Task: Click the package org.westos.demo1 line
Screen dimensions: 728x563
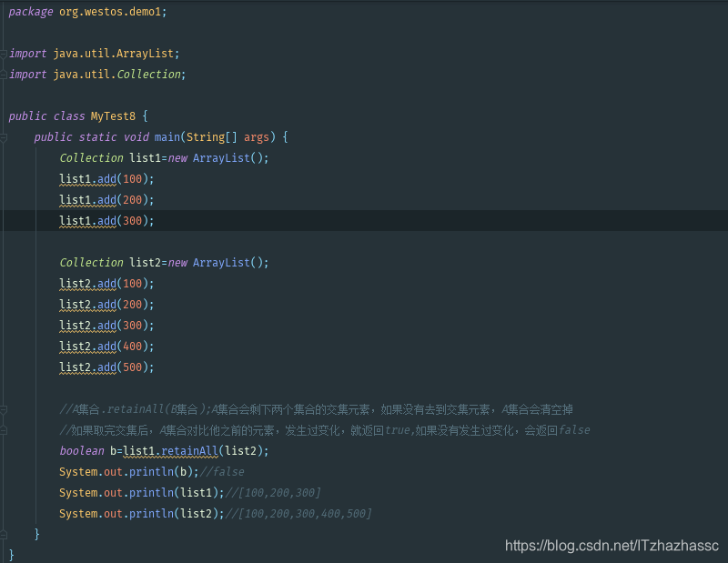Action: coord(87,12)
